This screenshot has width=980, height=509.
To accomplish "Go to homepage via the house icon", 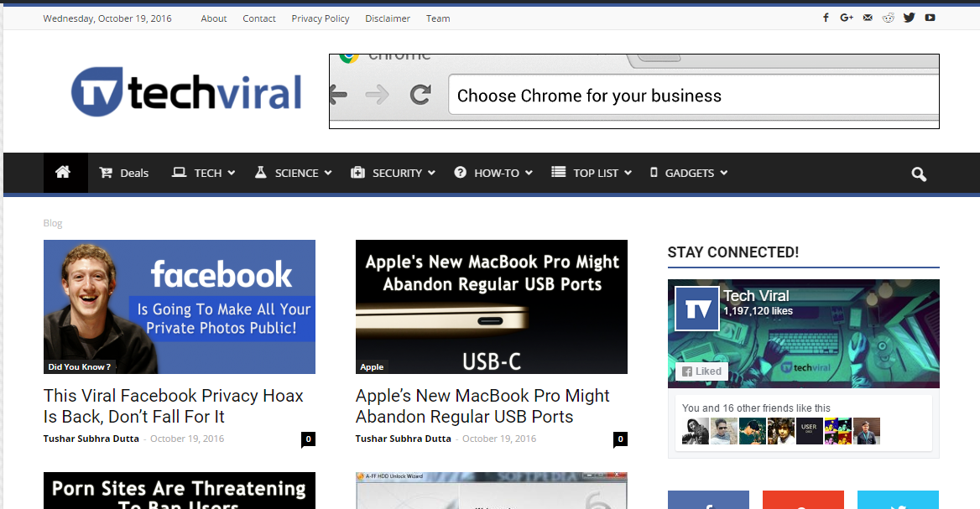I will click(x=62, y=173).
